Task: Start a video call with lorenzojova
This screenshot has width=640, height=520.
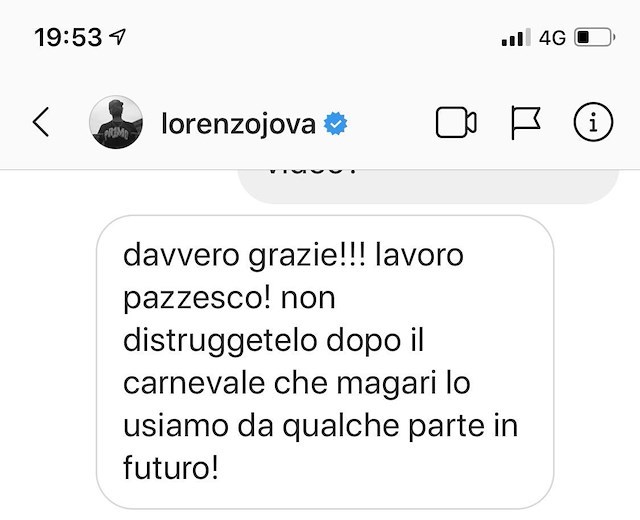Action: tap(456, 122)
